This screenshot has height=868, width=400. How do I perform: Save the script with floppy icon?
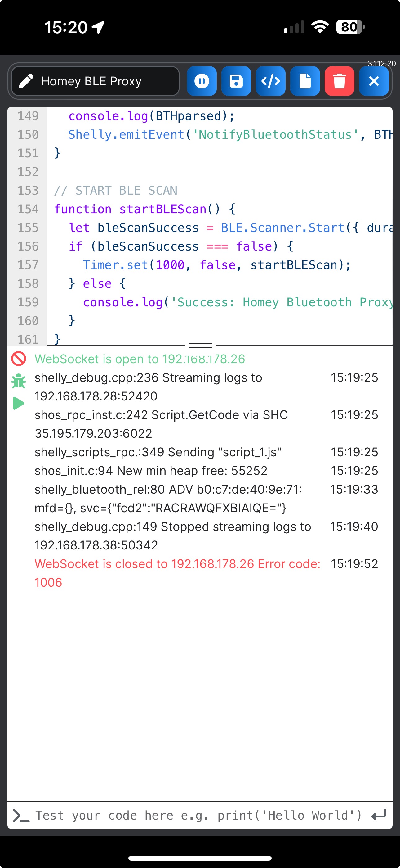[236, 81]
